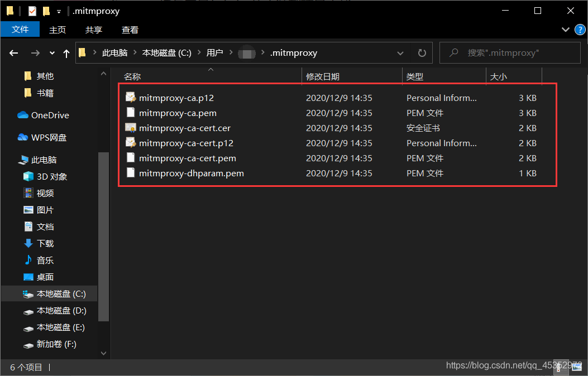Viewport: 588px width, 376px height.
Task: Click 用户 in the address breadcrumb
Action: tap(214, 53)
